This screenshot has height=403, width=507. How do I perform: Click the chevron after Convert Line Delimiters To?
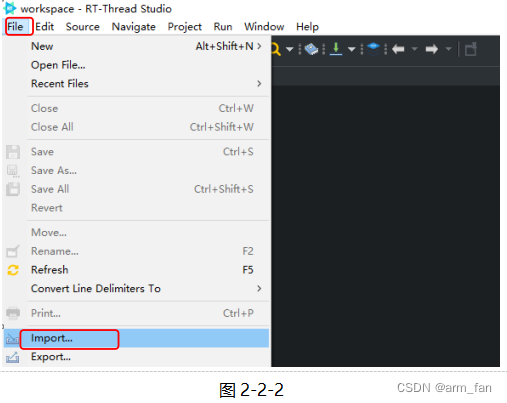tap(259, 288)
